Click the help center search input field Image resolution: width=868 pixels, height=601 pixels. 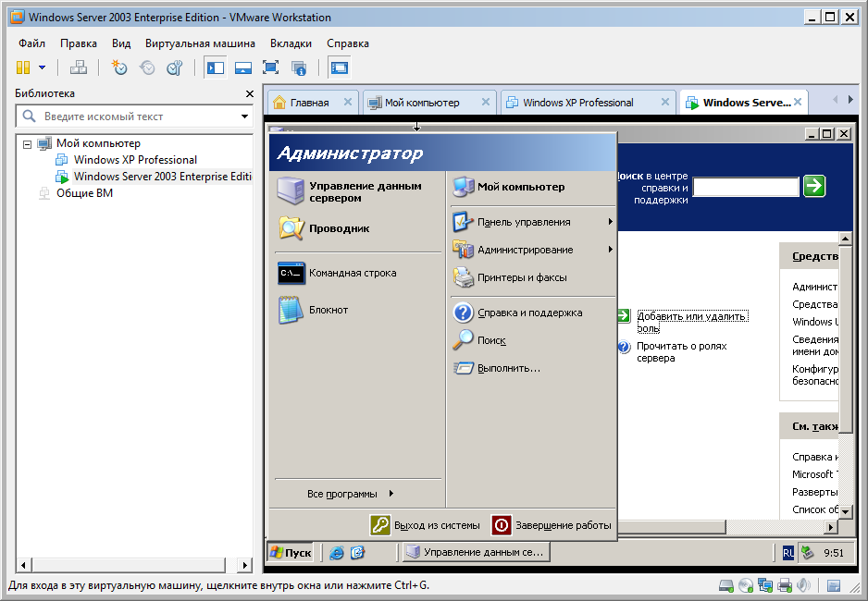pyautogui.click(x=746, y=187)
